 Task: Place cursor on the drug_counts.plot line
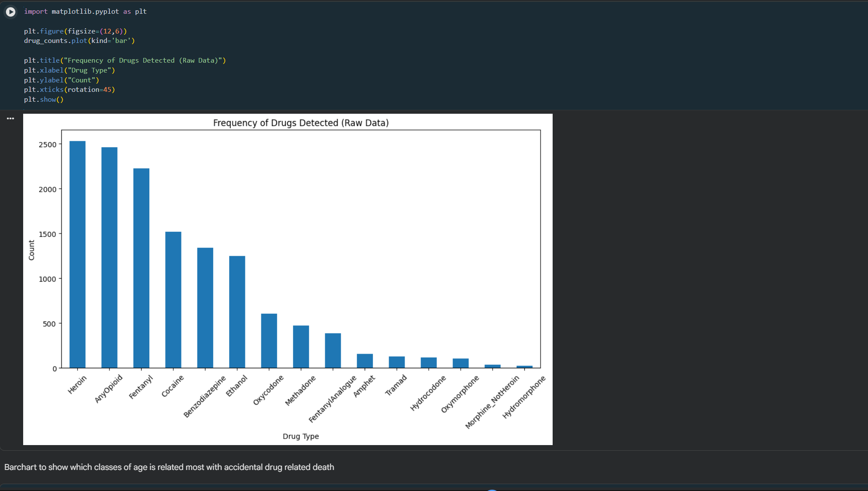click(x=79, y=41)
